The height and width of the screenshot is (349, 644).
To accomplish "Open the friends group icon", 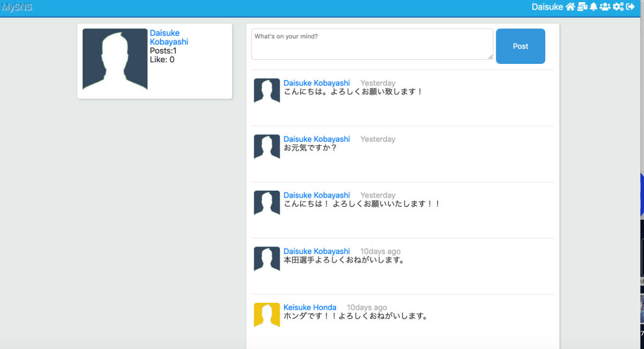I will tap(605, 7).
